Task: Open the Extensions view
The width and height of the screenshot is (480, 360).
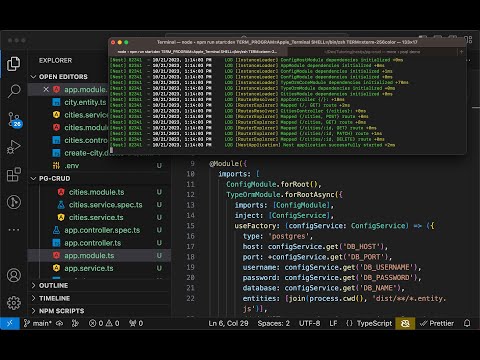Action: pos(14,174)
